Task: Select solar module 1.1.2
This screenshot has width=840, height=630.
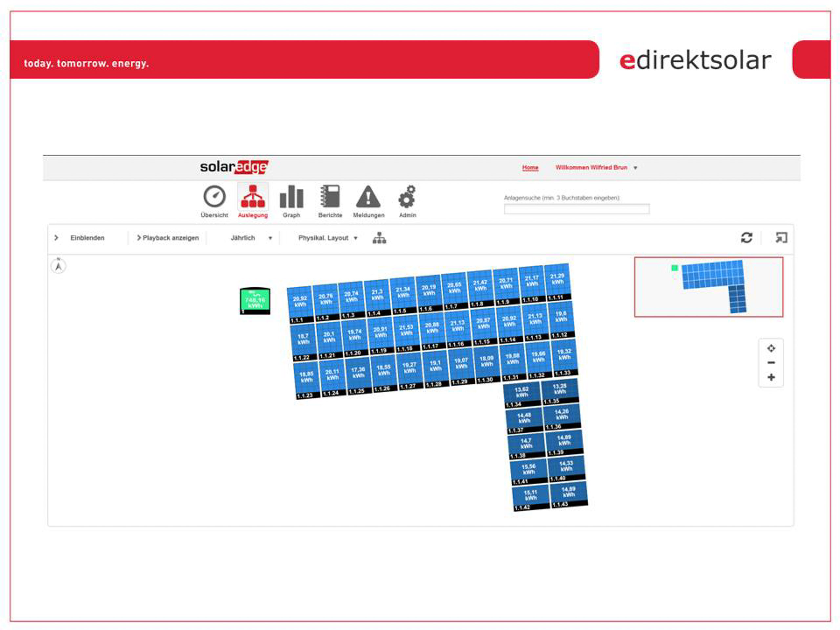Action: tap(326, 302)
